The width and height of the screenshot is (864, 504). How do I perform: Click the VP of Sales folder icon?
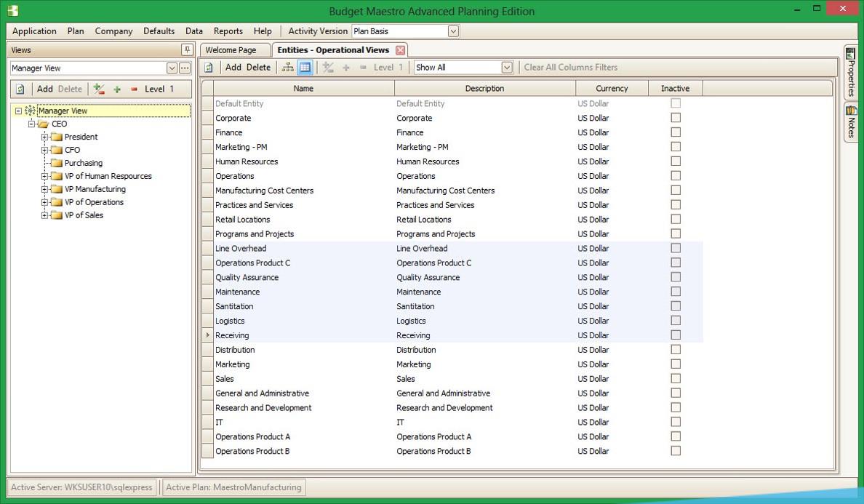pos(56,215)
